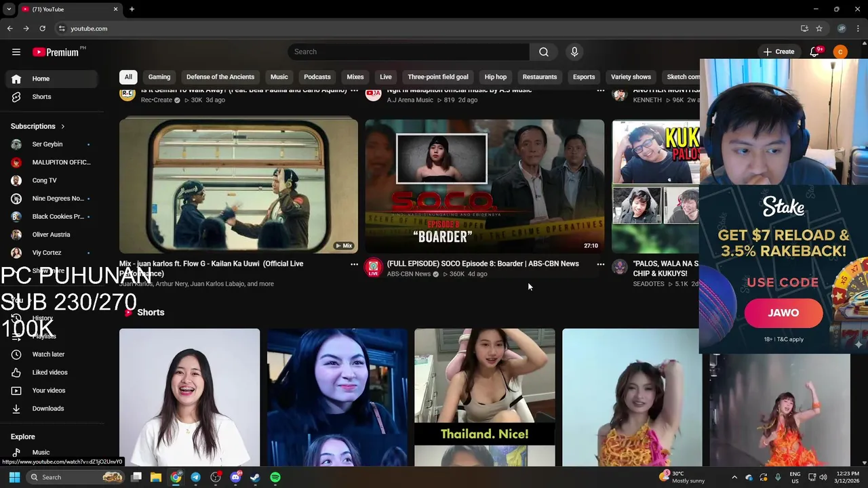The height and width of the screenshot is (488, 868).
Task: Open Windows Start menu
Action: tap(14, 477)
